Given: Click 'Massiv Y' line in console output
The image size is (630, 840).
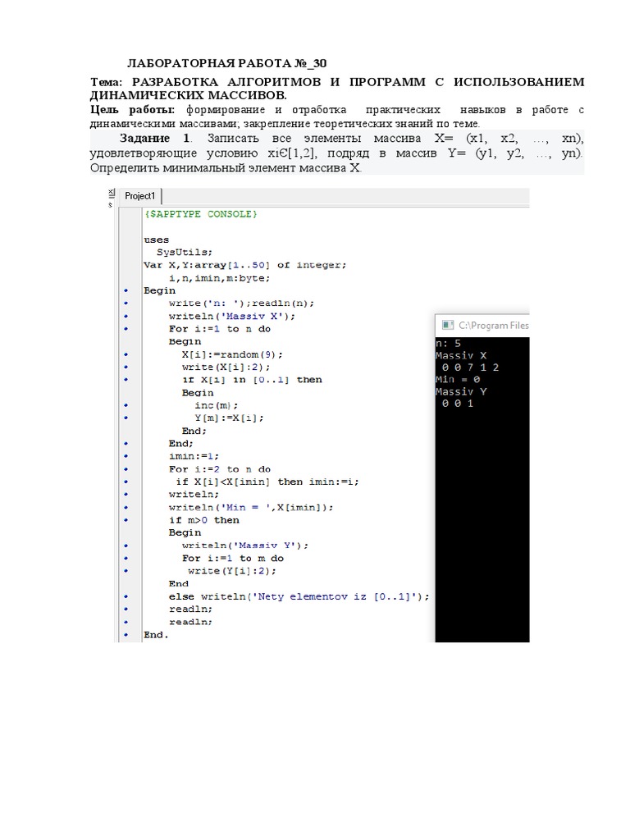Looking at the screenshot, I should pyautogui.click(x=461, y=391).
